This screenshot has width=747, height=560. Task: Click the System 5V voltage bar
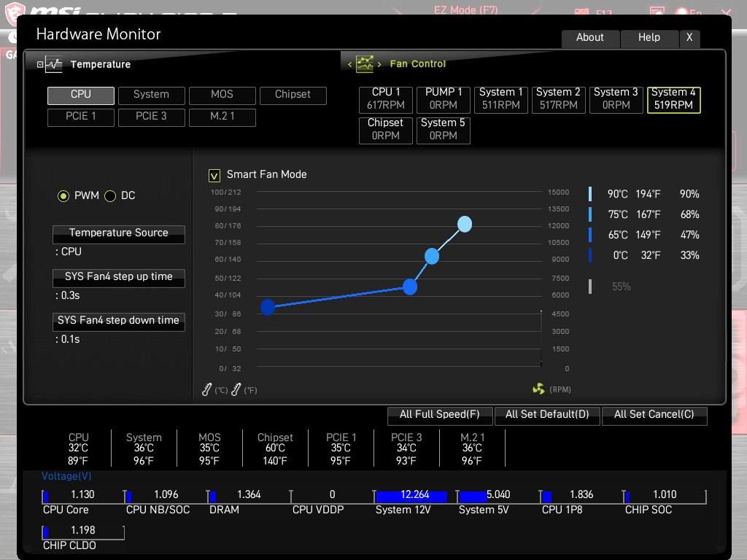(x=498, y=496)
